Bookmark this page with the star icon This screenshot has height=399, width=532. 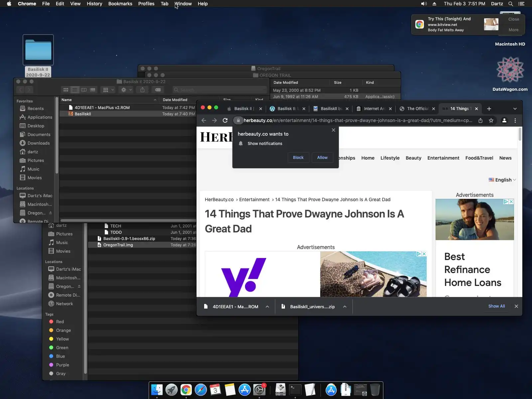(491, 120)
